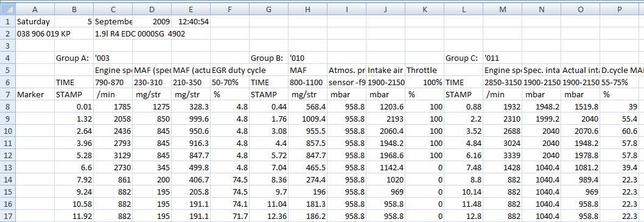Select column P header
The height and width of the screenshot is (222, 644).
[620, 9]
